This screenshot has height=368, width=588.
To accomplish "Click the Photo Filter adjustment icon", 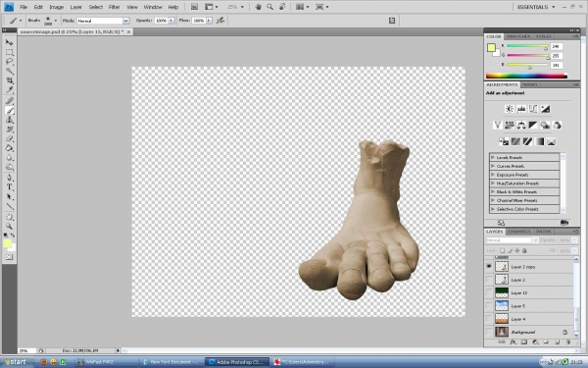I will point(545,125).
